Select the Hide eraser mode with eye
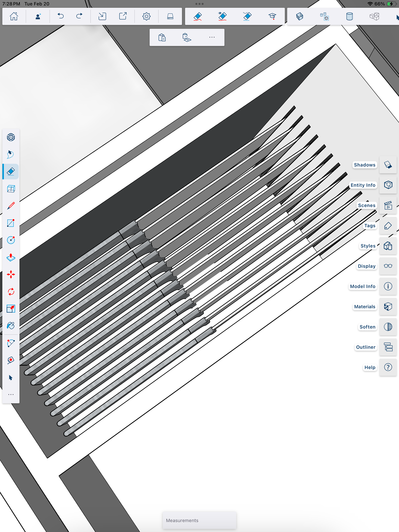 pos(222,16)
